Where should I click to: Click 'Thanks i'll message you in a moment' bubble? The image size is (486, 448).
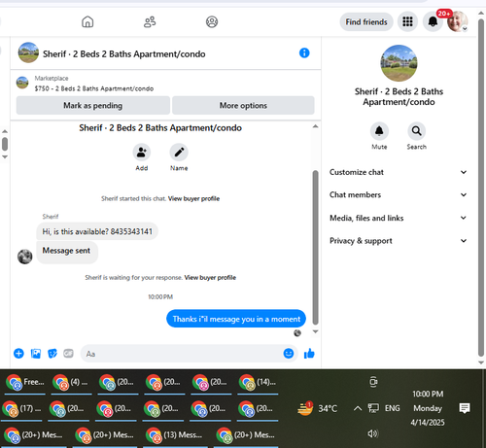tap(236, 319)
